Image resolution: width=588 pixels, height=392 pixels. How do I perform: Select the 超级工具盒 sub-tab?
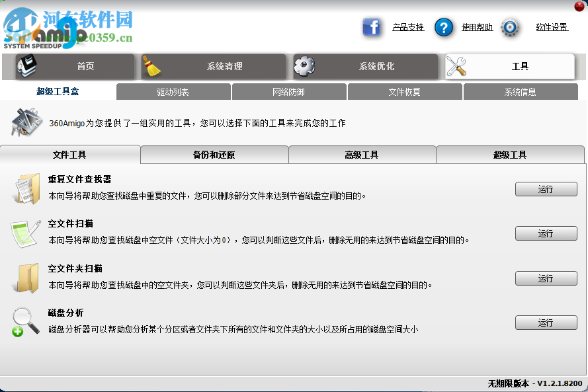point(58,91)
